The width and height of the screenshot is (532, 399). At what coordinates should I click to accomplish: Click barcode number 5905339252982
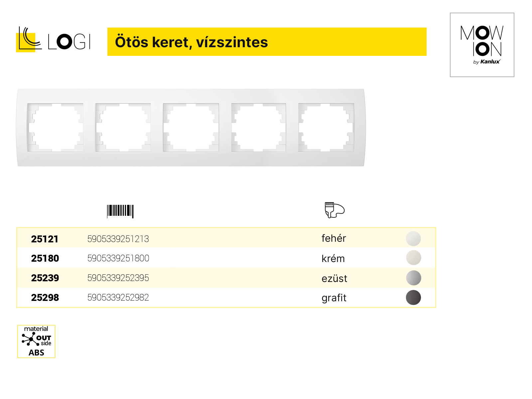click(118, 298)
